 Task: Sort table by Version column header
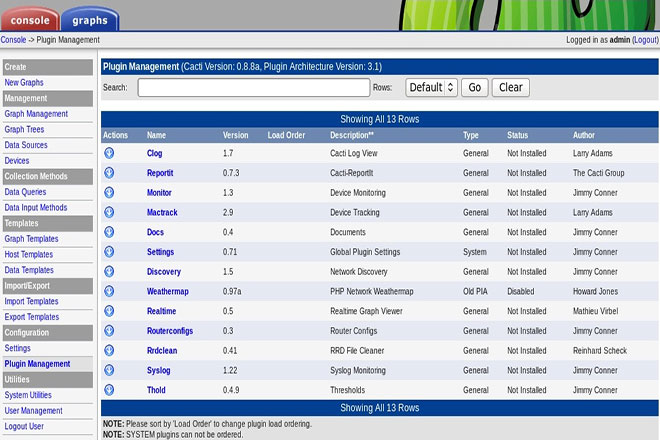point(235,135)
